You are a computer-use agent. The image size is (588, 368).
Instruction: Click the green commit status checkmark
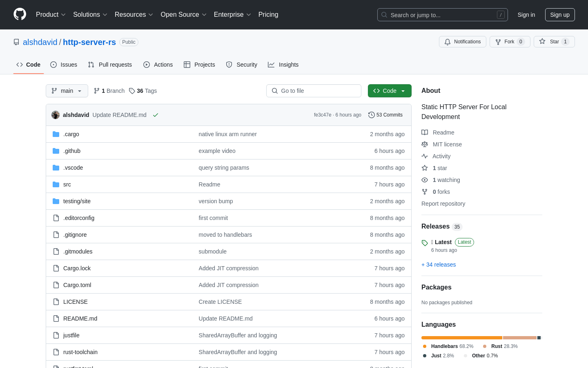[156, 115]
